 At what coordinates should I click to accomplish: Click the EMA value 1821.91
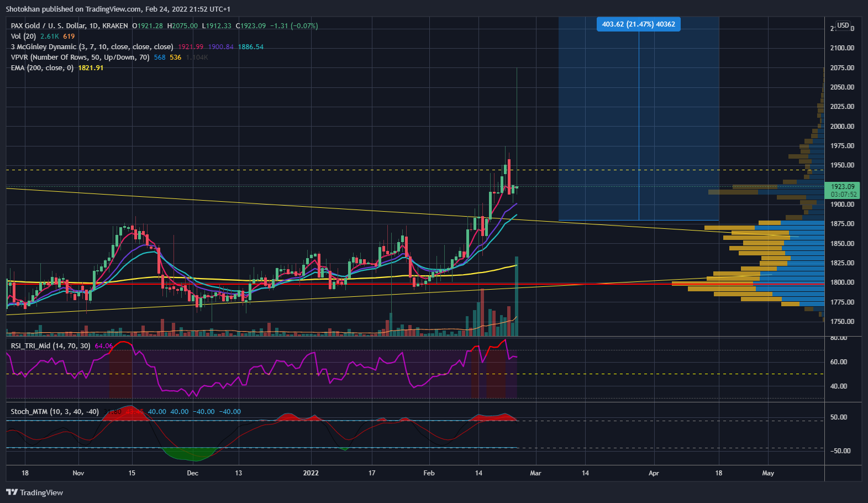pyautogui.click(x=91, y=68)
